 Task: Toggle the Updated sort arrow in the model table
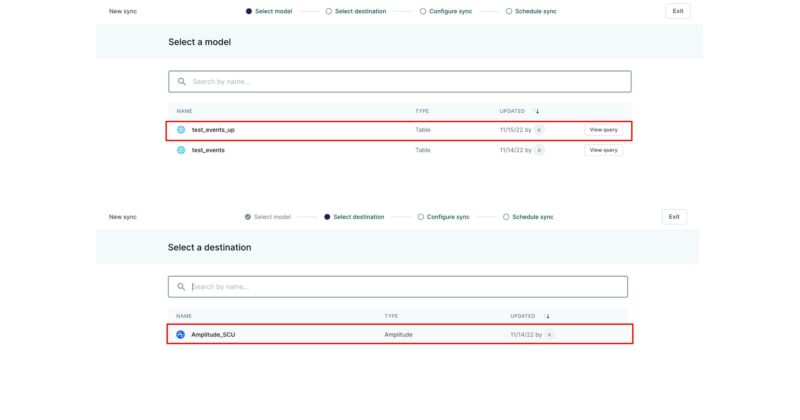(x=536, y=111)
